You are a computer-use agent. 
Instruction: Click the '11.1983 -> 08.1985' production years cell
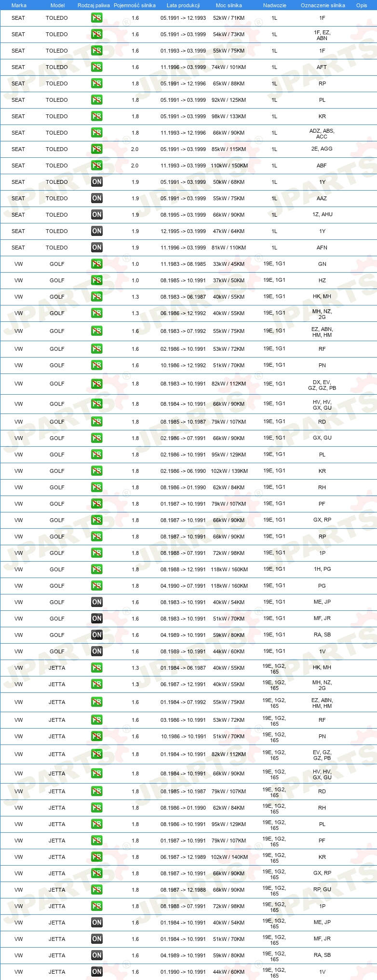click(x=183, y=264)
